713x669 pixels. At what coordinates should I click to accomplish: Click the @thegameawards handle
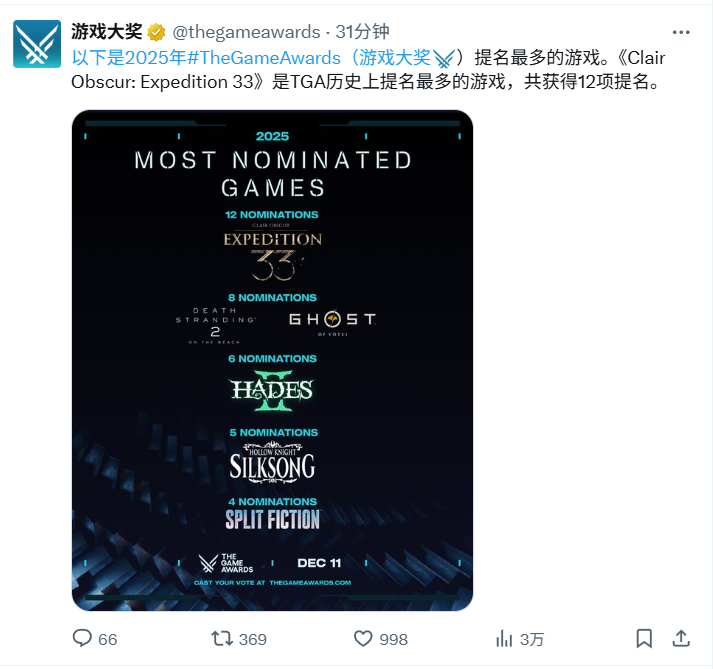click(x=246, y=32)
